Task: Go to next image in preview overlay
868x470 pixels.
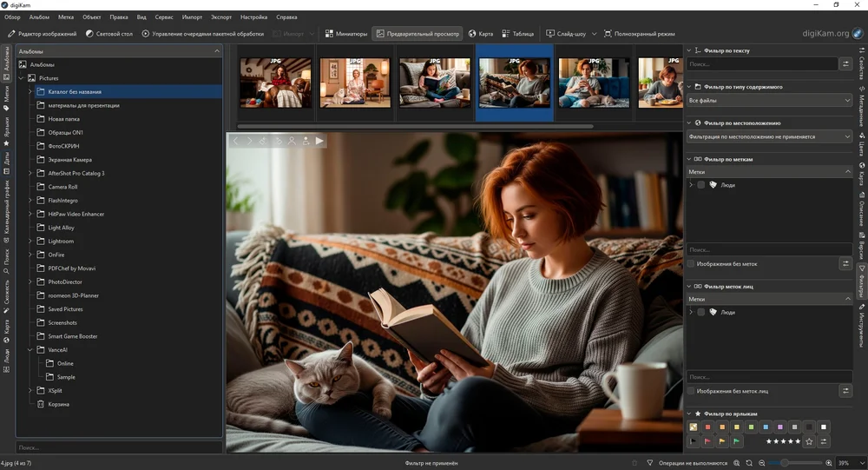Action: 249,141
